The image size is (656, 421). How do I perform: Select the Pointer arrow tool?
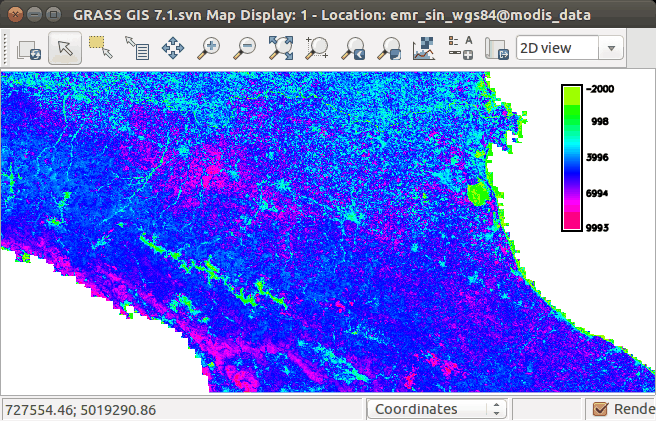(x=65, y=47)
